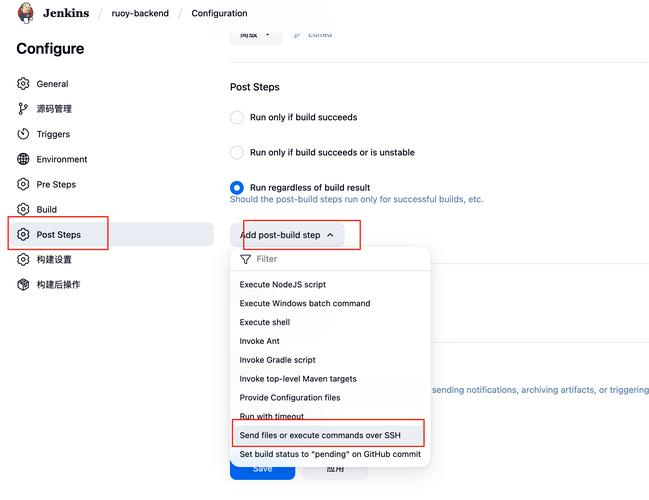Click the funnel filter icon in dropdown
Image resolution: width=649 pixels, height=500 pixels.
point(245,259)
